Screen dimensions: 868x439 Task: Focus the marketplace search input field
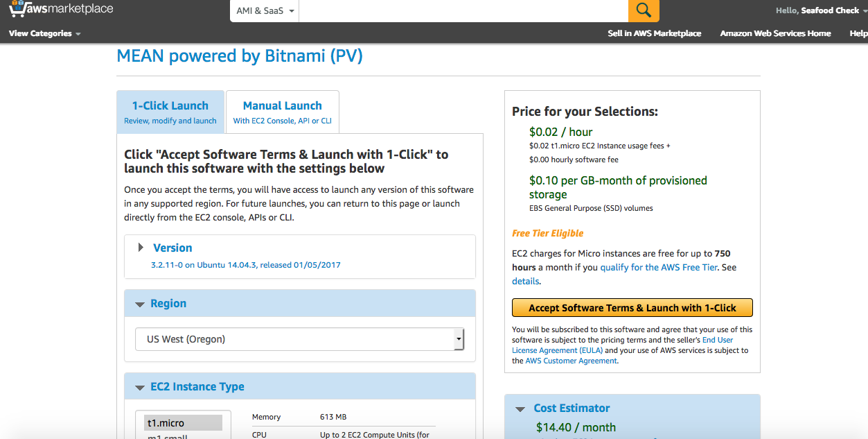point(464,10)
